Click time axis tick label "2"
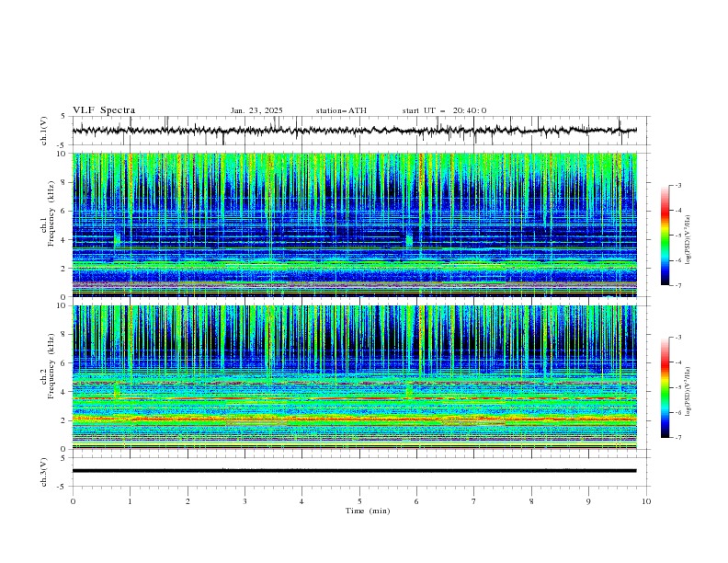 click(x=188, y=501)
